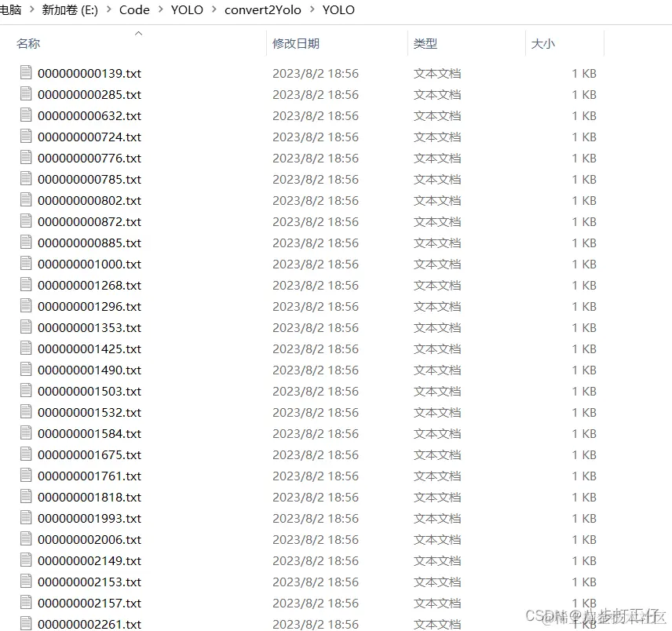The height and width of the screenshot is (631, 672).
Task: Select the file name 000000001675.txt
Action: click(89, 455)
